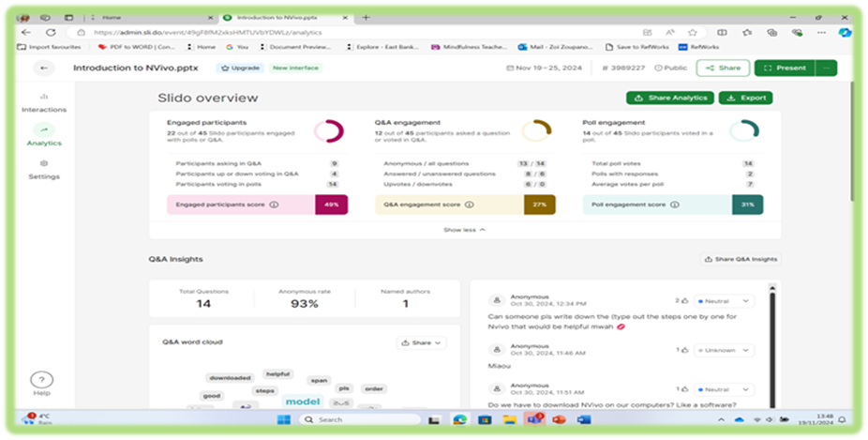Click the Poll engagement donut chart
Screen dimensions: 868x440
tap(744, 131)
